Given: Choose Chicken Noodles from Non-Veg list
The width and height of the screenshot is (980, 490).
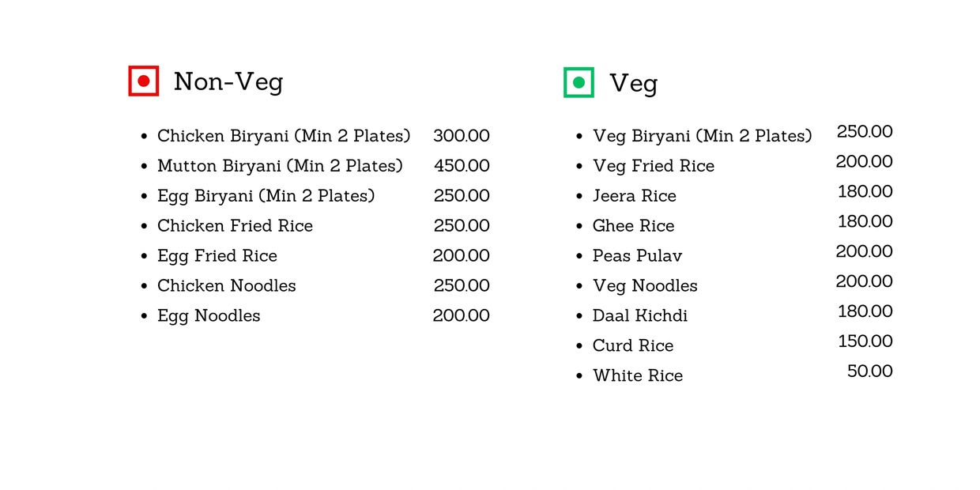Looking at the screenshot, I should [227, 285].
